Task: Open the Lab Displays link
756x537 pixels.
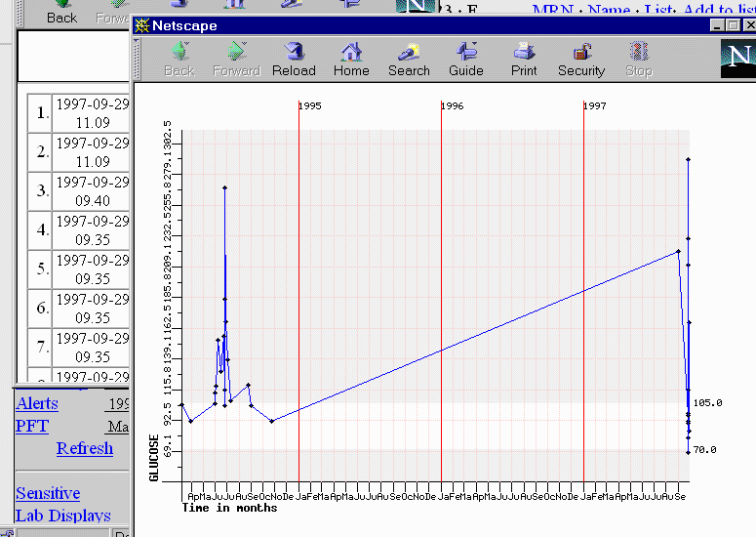Action: pos(63,516)
